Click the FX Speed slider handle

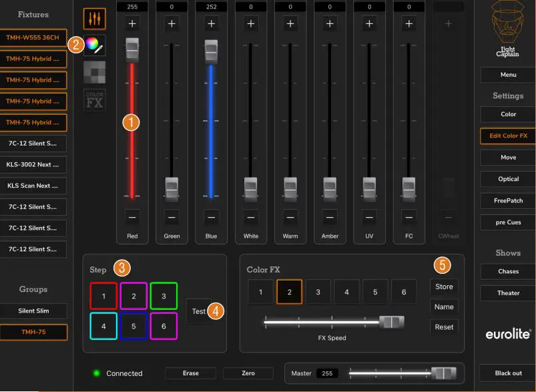click(392, 322)
